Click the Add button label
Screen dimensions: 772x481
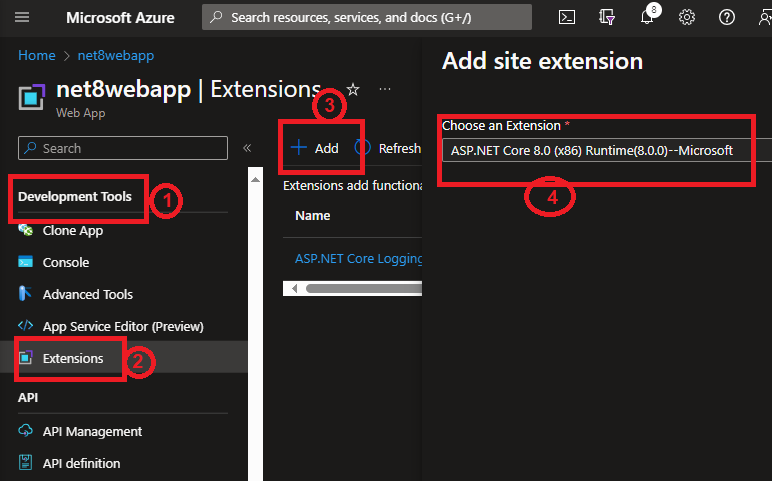point(326,148)
